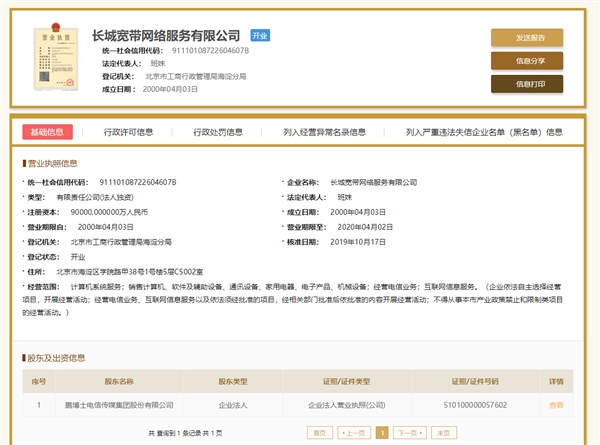Click the 查看 link in shareholder row

point(556,405)
